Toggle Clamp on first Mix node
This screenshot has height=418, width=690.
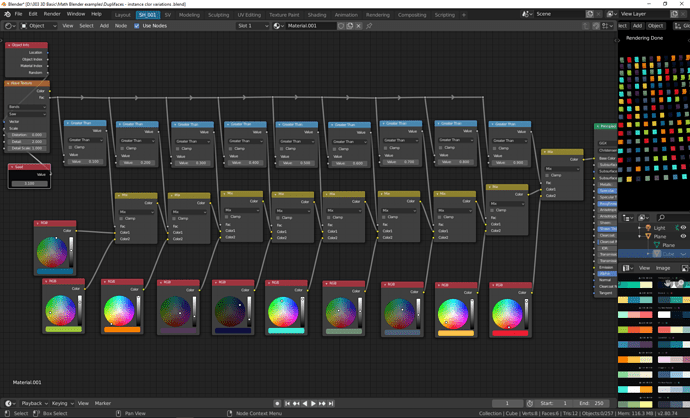(122, 219)
